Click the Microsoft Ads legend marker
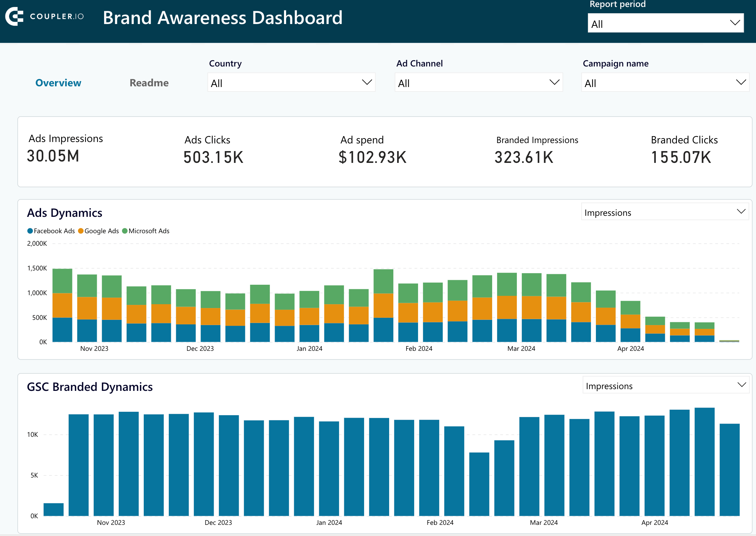The image size is (756, 536). (x=125, y=231)
